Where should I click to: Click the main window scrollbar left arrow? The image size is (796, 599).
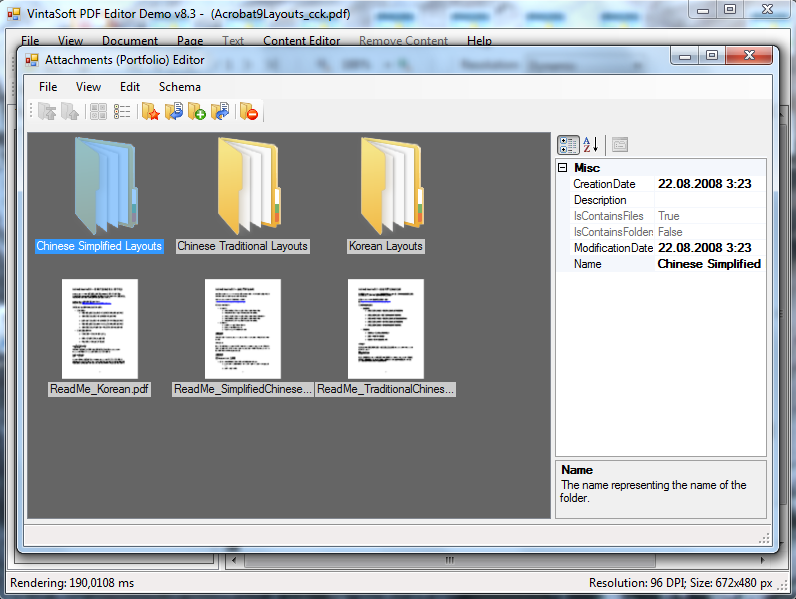coord(234,560)
